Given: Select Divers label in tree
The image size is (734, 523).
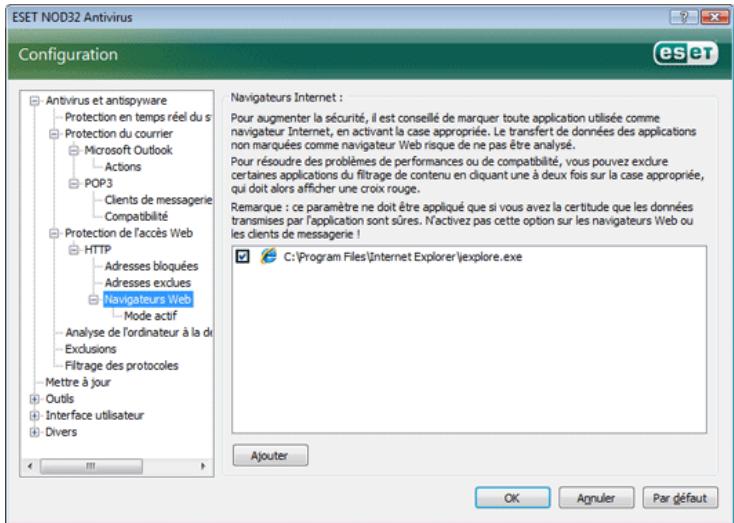Looking at the screenshot, I should (61, 432).
